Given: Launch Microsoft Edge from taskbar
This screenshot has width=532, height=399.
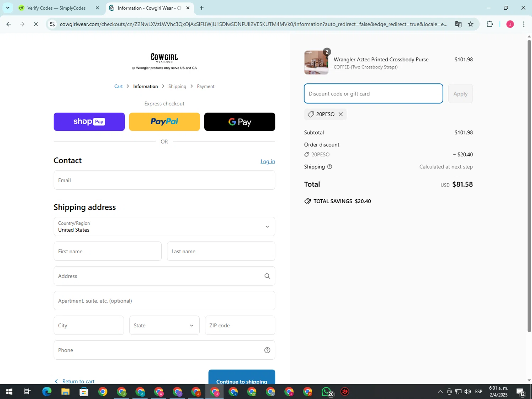Looking at the screenshot, I should (x=47, y=392).
